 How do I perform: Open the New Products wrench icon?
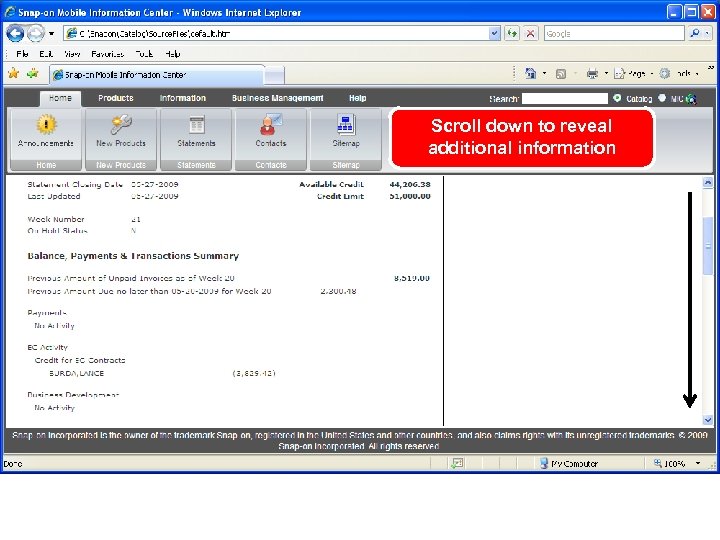pyautogui.click(x=121, y=124)
